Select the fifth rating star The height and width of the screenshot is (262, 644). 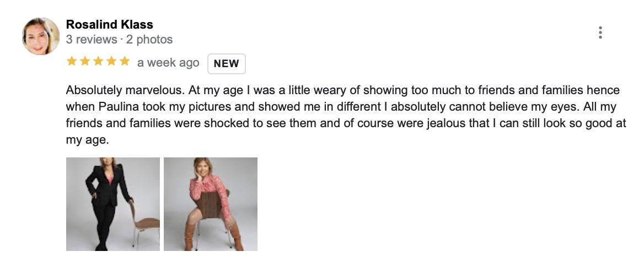tap(125, 62)
